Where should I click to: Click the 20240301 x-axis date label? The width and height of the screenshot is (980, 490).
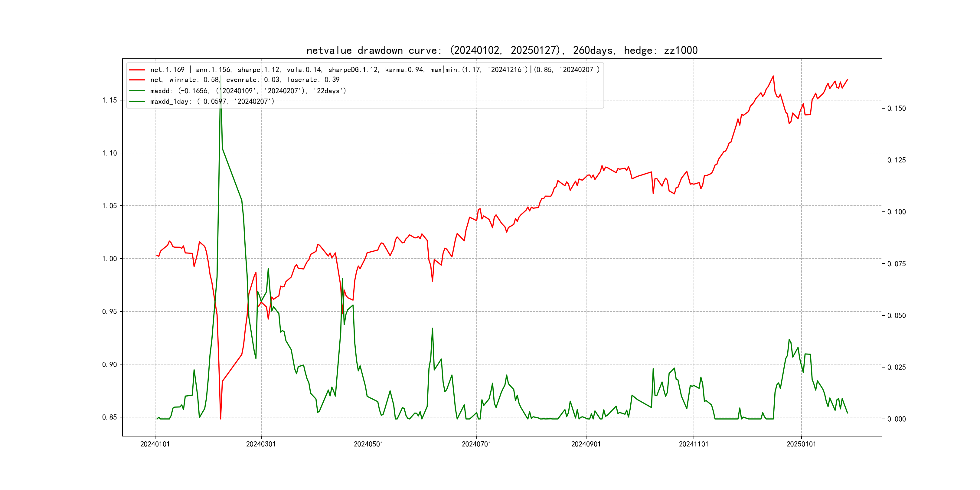261,444
